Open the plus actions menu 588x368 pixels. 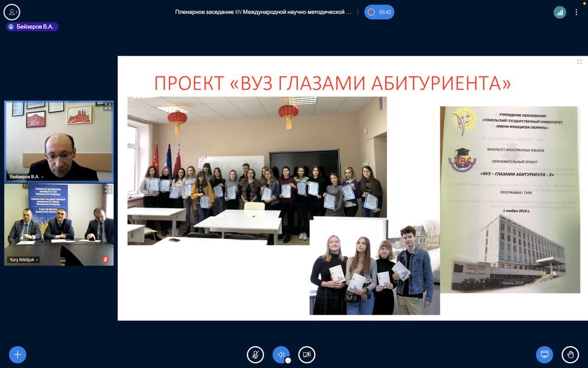coord(17,354)
